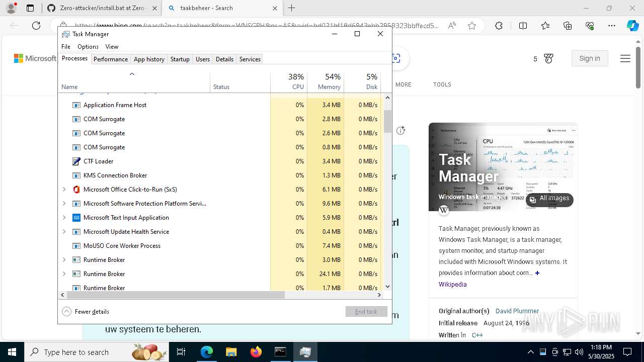Screen dimensions: 644x362
Task: Click the End task button
Action: click(x=366, y=312)
